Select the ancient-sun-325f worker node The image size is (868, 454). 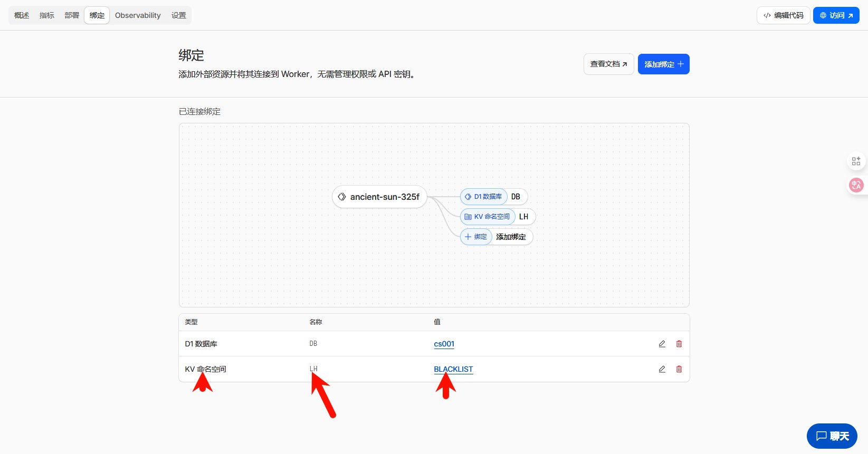379,197
